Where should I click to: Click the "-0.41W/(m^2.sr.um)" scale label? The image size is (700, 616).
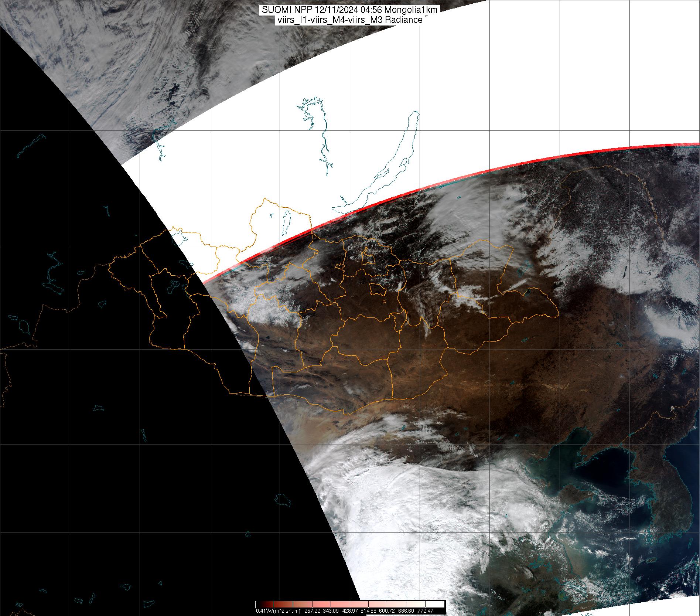coord(277,611)
